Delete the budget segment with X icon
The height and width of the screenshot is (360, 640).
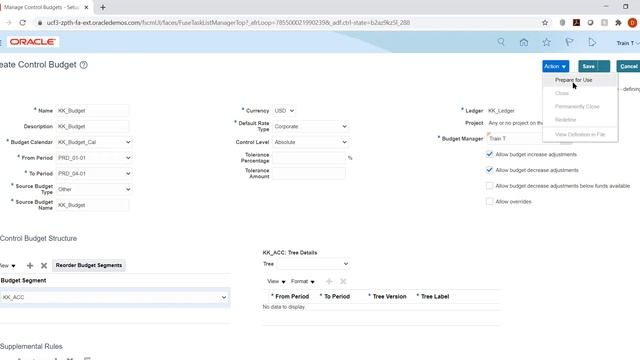44,266
